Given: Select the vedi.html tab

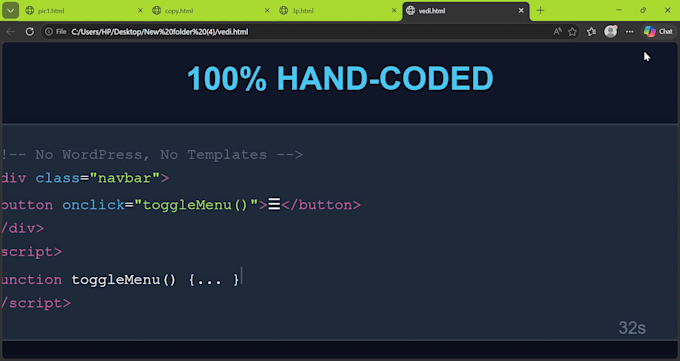Looking at the screenshot, I should (x=465, y=11).
